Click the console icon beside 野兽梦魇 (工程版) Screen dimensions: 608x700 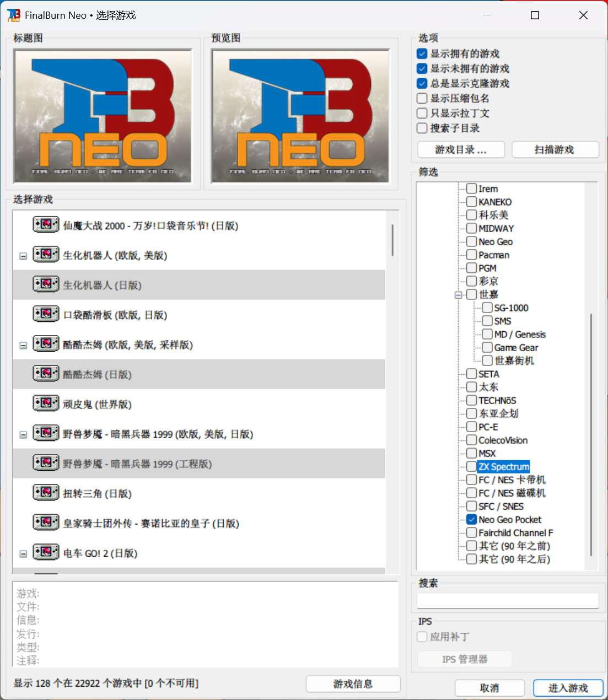tap(46, 463)
